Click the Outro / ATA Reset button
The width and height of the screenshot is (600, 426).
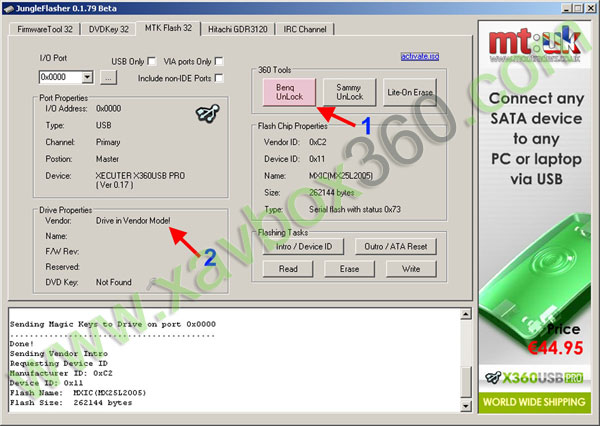pyautogui.click(x=396, y=246)
